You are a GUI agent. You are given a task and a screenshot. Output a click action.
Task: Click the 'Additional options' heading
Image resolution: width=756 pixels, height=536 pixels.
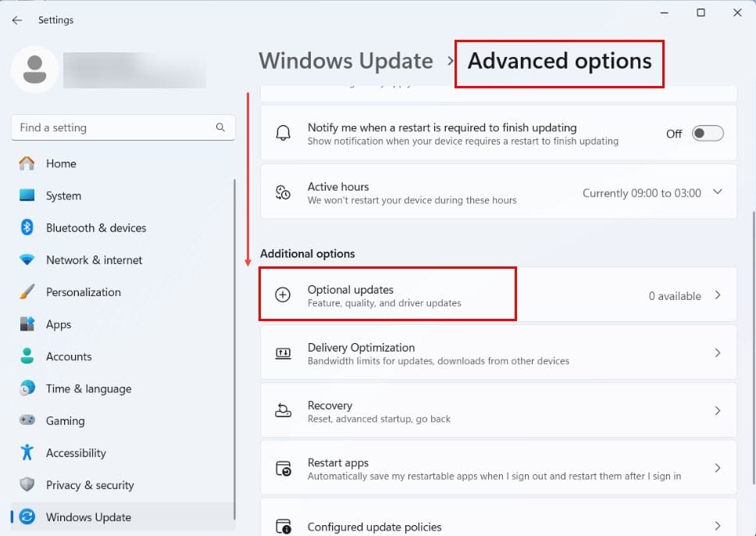(x=308, y=253)
